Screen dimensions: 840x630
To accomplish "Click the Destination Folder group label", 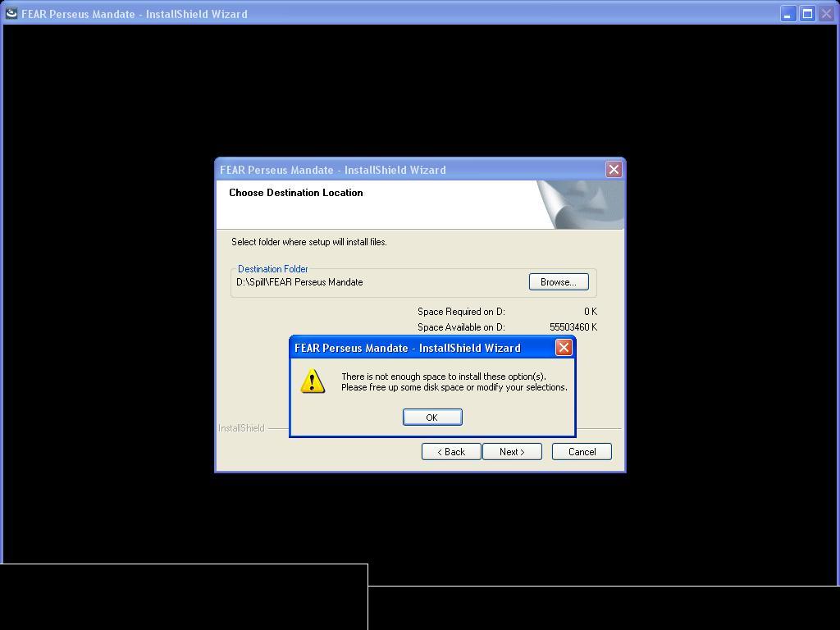I will 272,269.
